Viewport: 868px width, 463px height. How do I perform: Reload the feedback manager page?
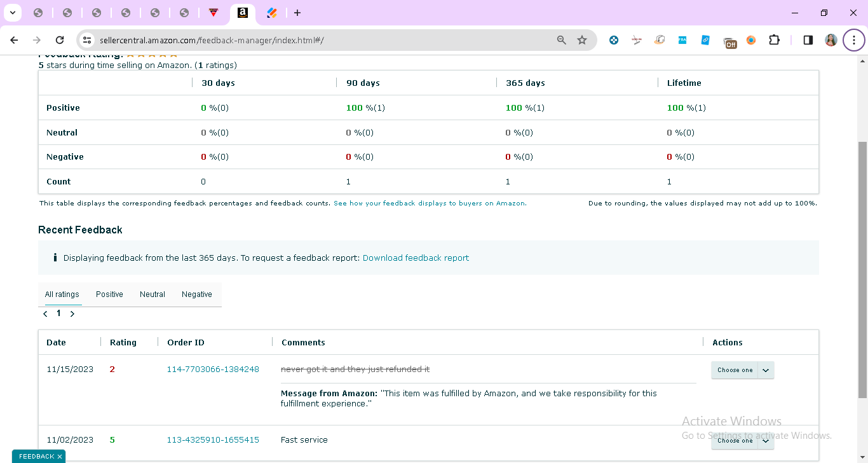pyautogui.click(x=60, y=40)
